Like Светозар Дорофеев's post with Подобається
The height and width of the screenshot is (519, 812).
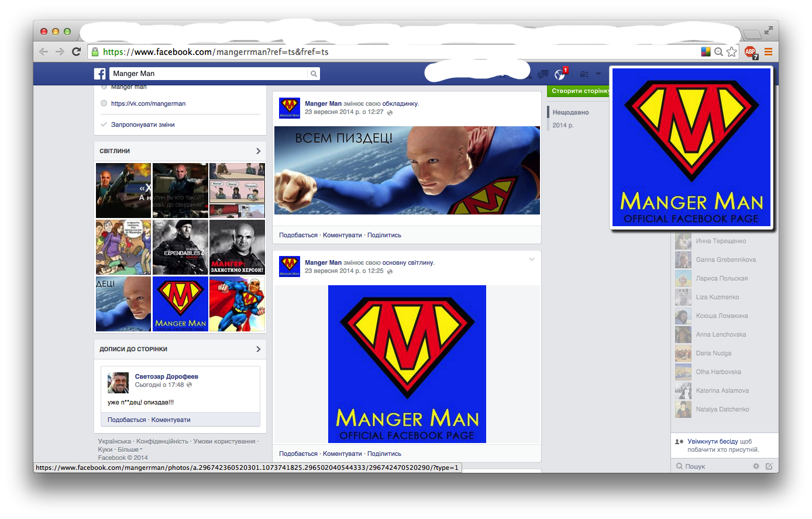(x=127, y=420)
